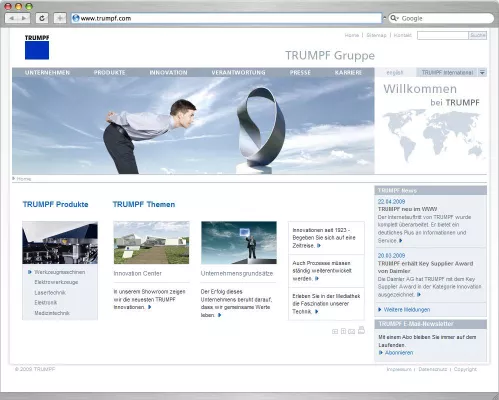Click the machine tool product thumbnail
499x400 pixels.
coord(60,243)
